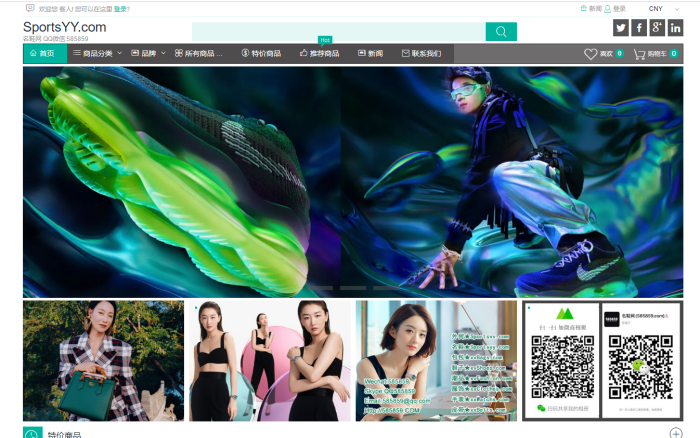Open the LinkedIn social link

point(675,28)
